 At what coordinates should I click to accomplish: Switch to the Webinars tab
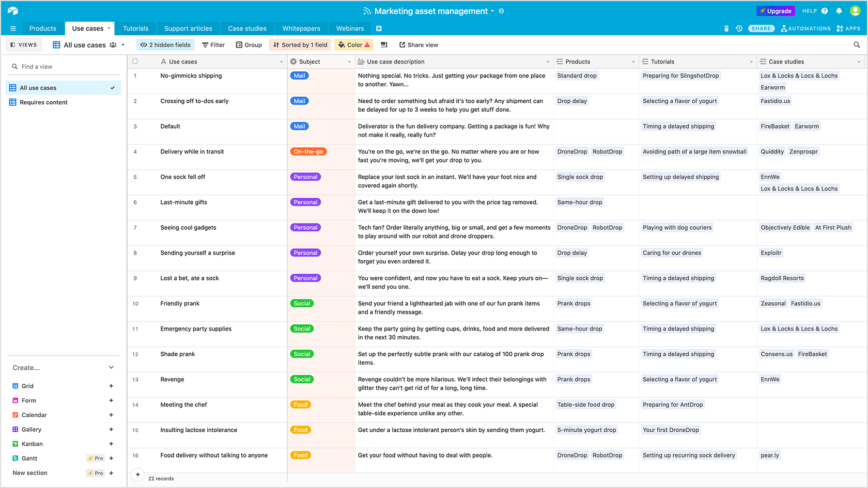pyautogui.click(x=350, y=28)
